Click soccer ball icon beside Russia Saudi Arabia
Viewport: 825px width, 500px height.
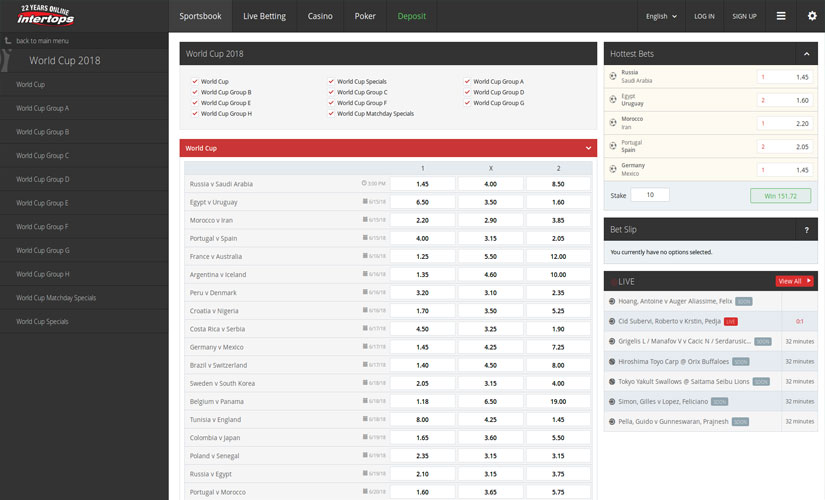coord(612,76)
